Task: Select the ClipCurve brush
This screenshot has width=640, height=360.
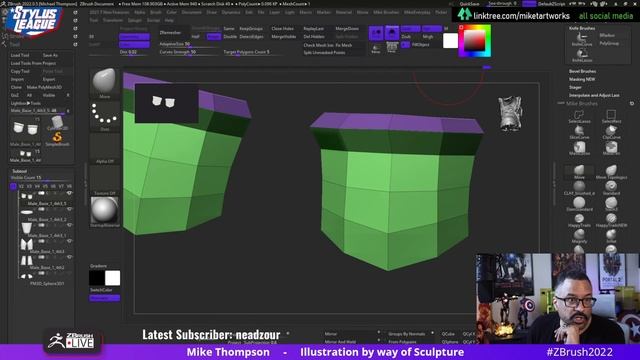Action: (x=611, y=133)
